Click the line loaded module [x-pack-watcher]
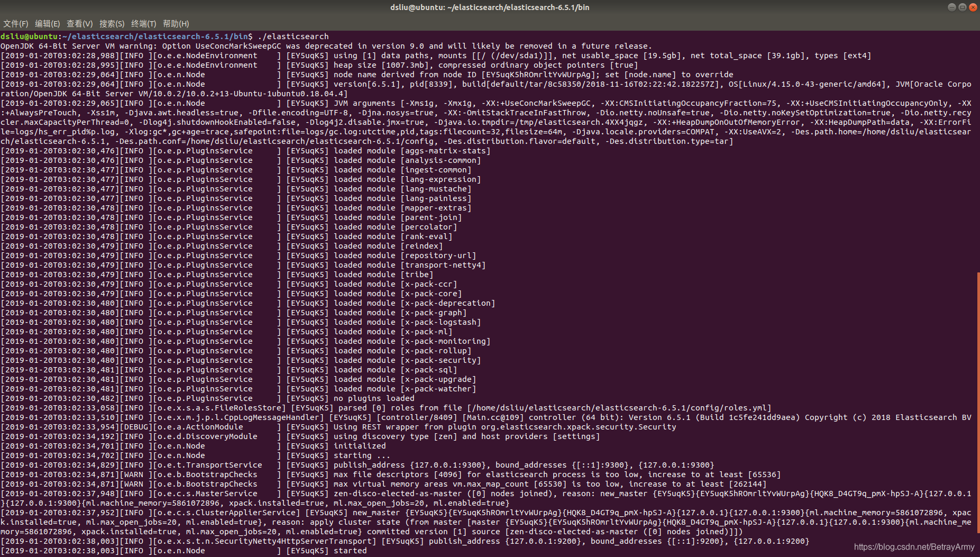The image size is (980, 557). [x=239, y=389]
